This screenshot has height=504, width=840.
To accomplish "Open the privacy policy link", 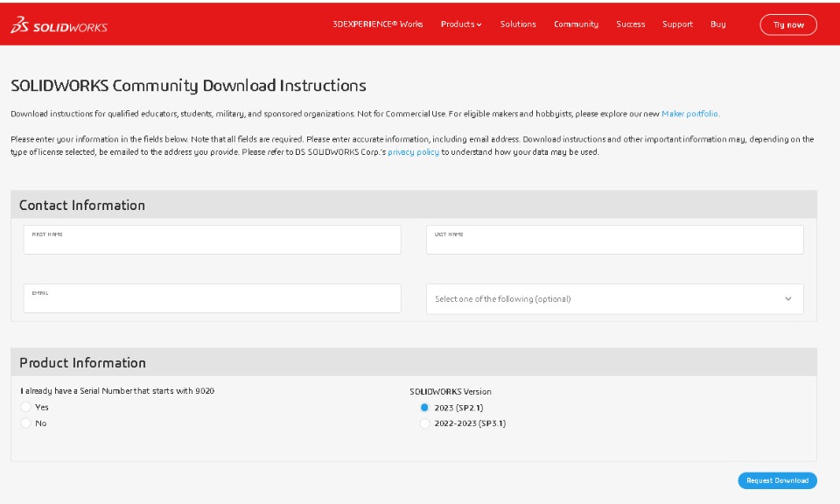I will tap(413, 152).
